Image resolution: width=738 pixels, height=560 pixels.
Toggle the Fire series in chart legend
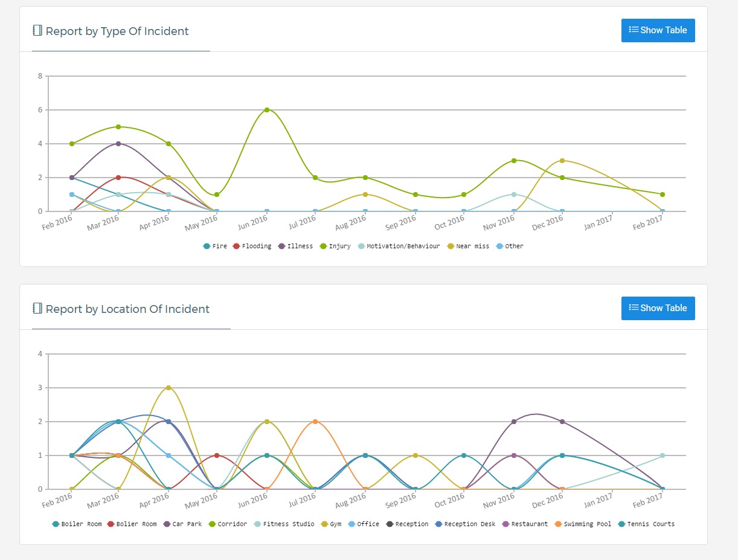pos(215,246)
